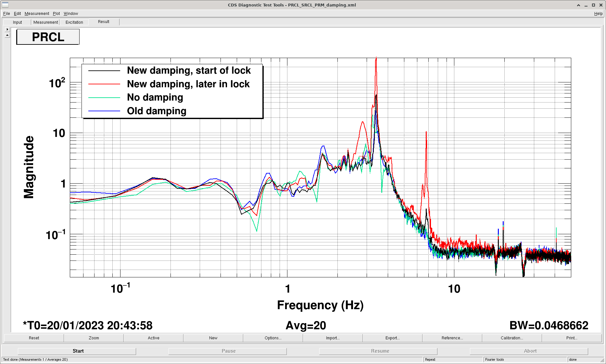Click the PRCL plot title box
Viewport: 606px width, 364px height.
(x=48, y=37)
